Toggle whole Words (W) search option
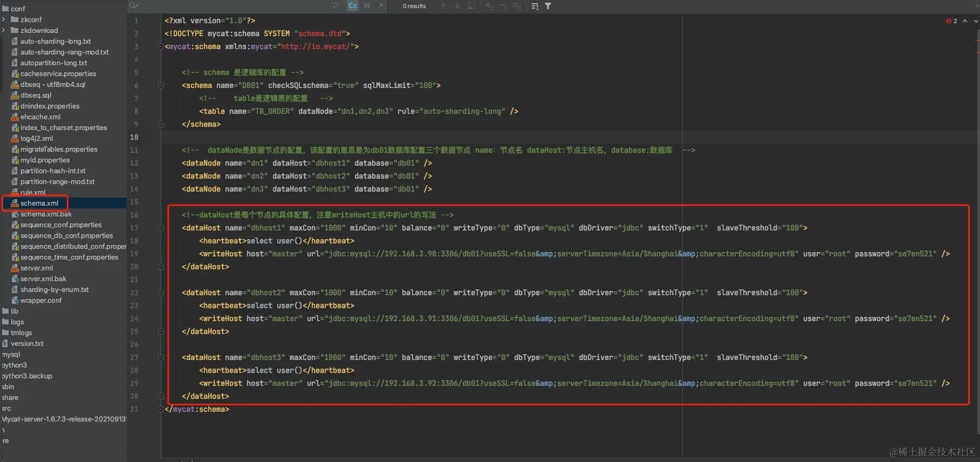This screenshot has width=980, height=462. point(367,6)
